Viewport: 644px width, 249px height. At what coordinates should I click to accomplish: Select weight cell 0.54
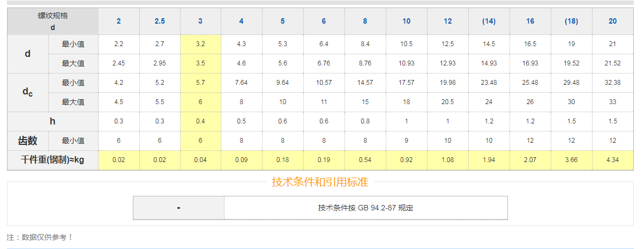click(x=365, y=160)
